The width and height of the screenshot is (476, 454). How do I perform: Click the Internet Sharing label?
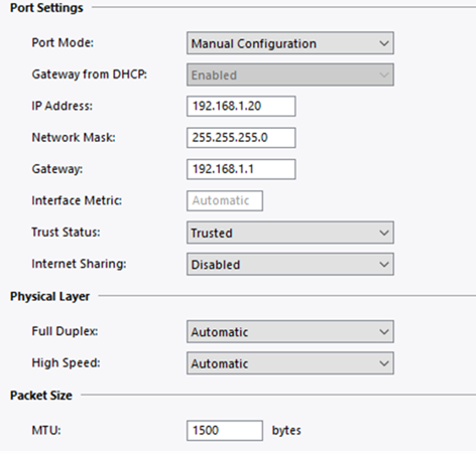click(x=79, y=264)
